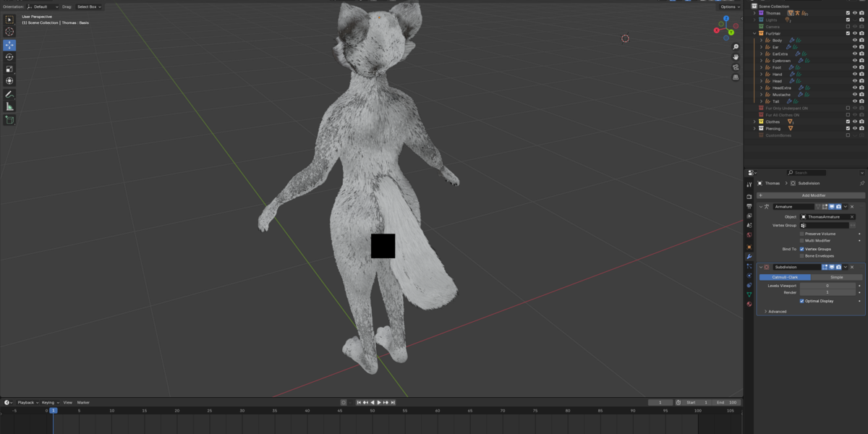Click the Add Modifier button
This screenshot has width=868, height=434.
point(811,195)
